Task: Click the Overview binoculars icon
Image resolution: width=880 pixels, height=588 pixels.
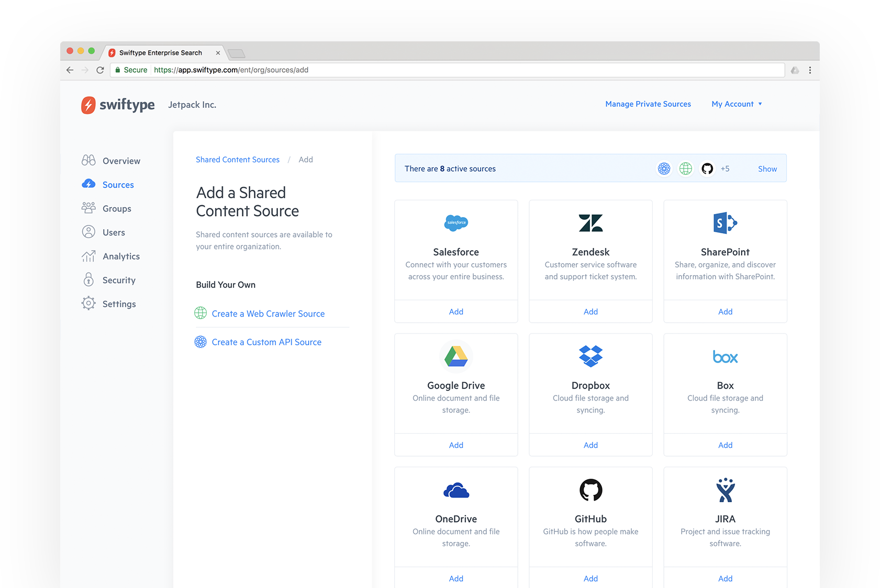Action: pyautogui.click(x=88, y=160)
